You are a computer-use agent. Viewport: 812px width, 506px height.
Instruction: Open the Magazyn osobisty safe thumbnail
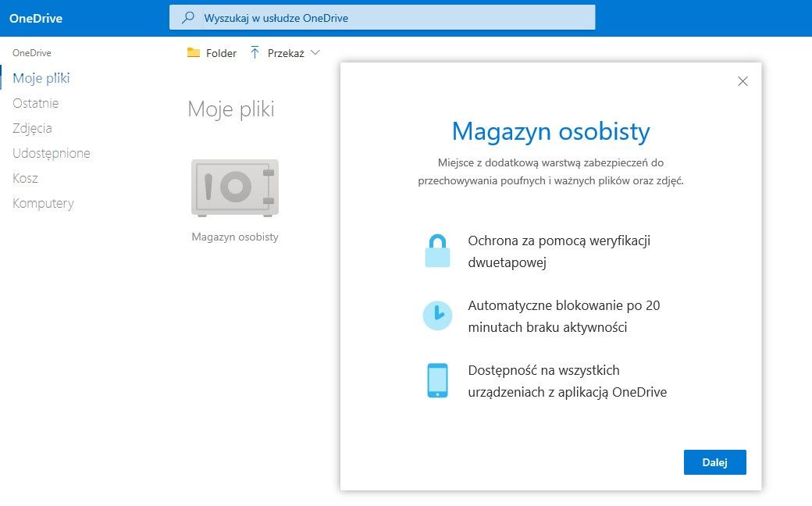tap(235, 187)
